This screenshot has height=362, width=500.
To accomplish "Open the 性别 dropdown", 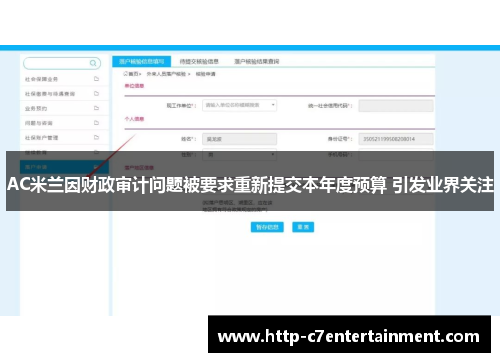I will [239, 155].
